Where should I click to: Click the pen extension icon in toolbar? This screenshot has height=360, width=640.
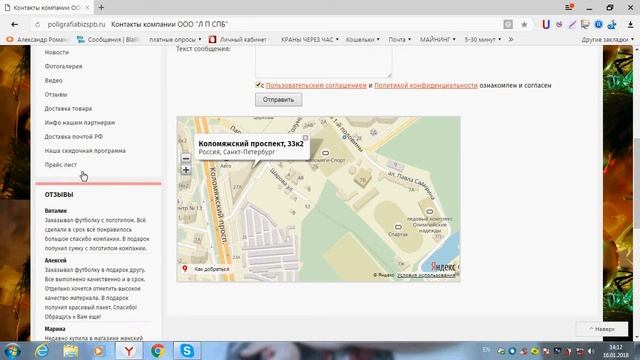click(x=572, y=24)
